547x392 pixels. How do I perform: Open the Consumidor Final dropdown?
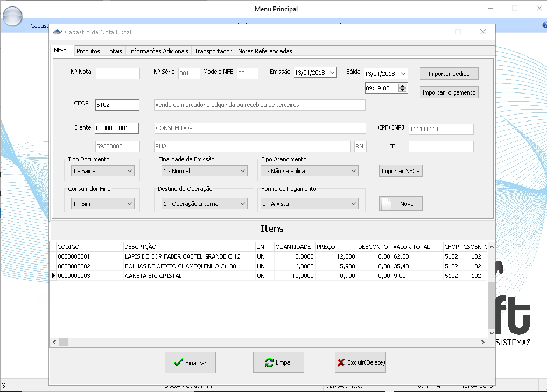coord(102,204)
